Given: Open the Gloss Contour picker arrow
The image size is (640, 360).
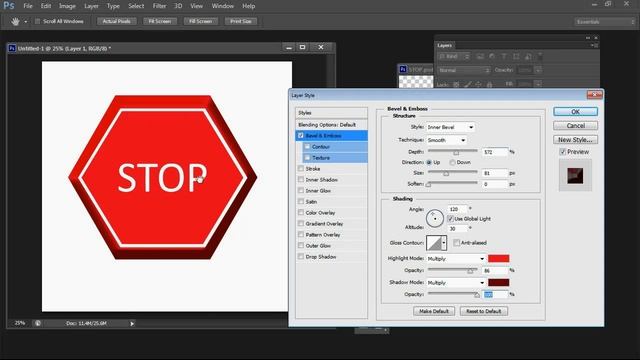Looking at the screenshot, I should [x=444, y=243].
